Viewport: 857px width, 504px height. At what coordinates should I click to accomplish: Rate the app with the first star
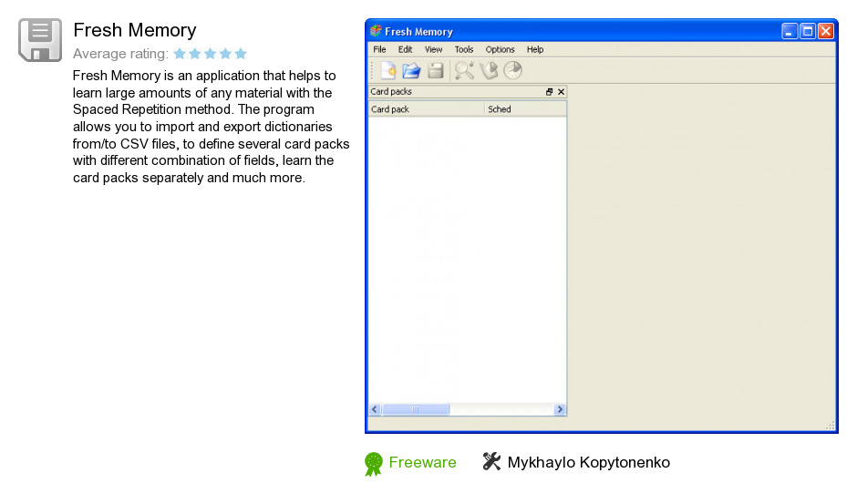click(x=180, y=54)
